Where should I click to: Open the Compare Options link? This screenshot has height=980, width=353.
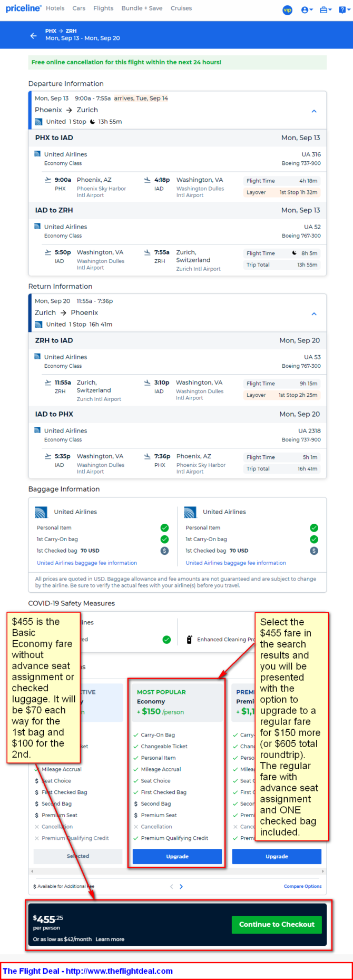click(x=302, y=886)
